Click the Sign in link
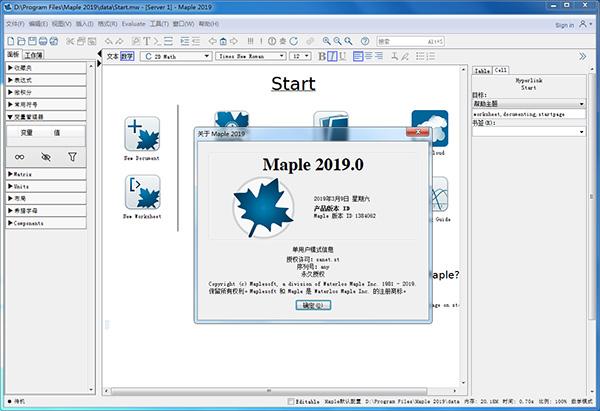The image size is (600, 411). point(565,25)
